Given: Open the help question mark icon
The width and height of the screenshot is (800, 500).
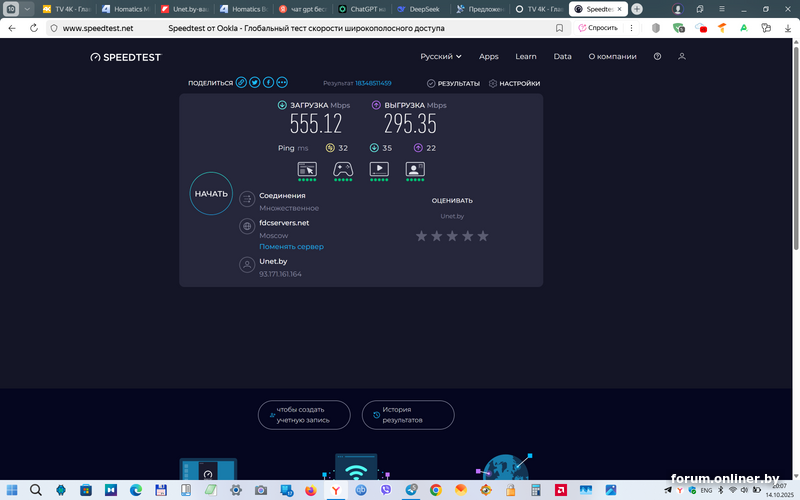Looking at the screenshot, I should pos(657,57).
